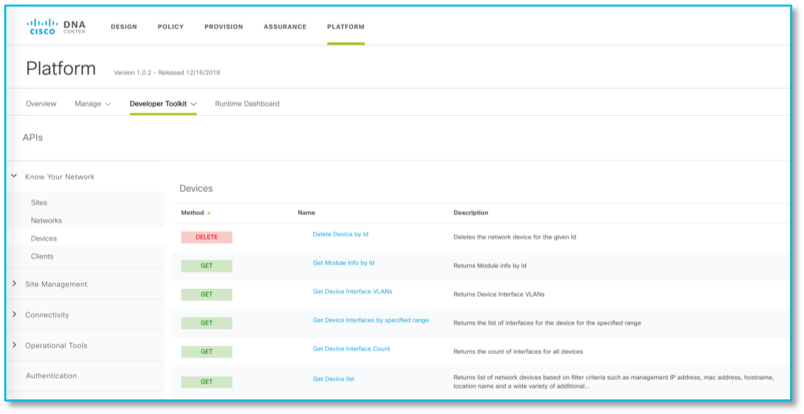Sort by the Method column header
The width and height of the screenshot is (804, 414).
click(192, 213)
